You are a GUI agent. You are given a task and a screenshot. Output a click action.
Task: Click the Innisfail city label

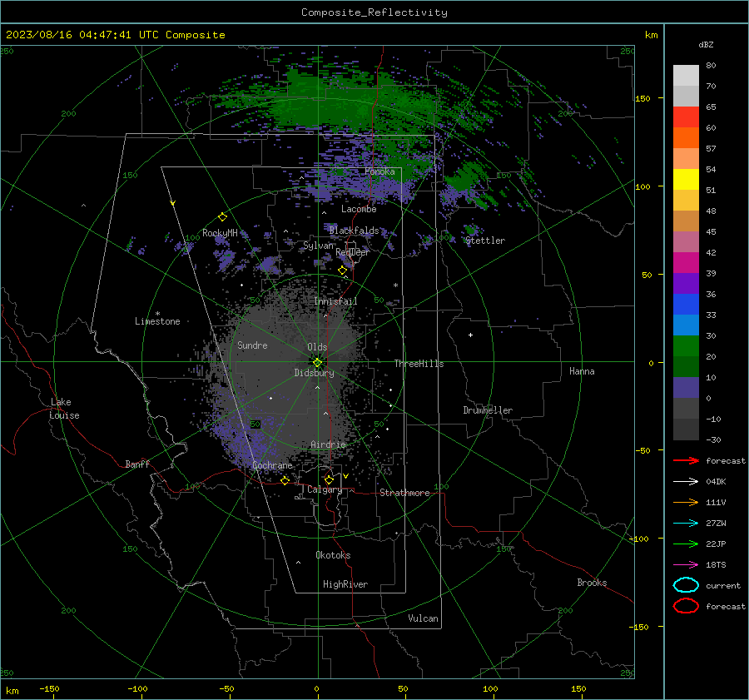[335, 301]
